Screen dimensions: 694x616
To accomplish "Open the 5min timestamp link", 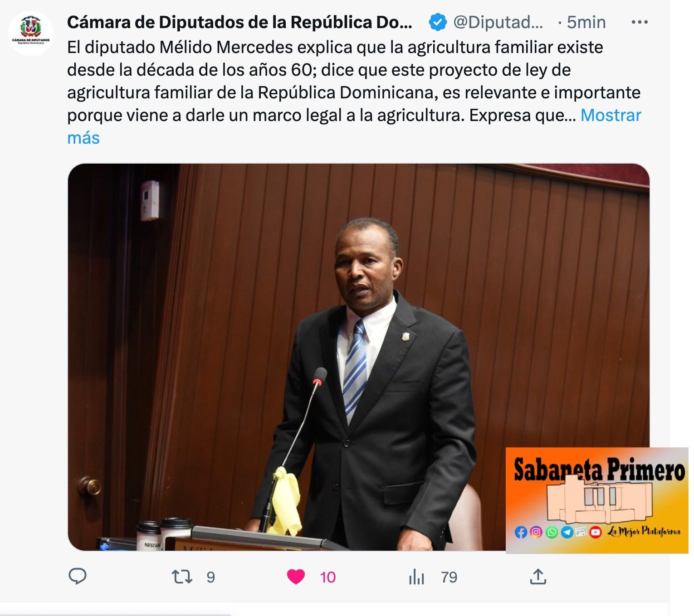I will point(586,22).
